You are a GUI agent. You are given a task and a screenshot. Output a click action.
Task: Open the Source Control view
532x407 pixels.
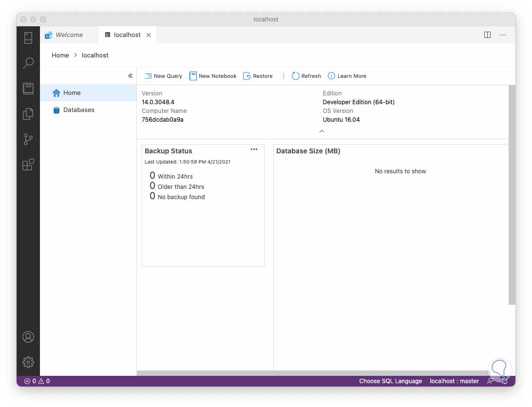tap(28, 139)
